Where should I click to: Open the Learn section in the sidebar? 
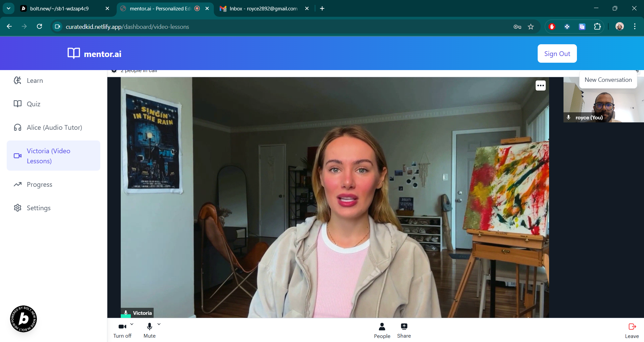(53, 80)
